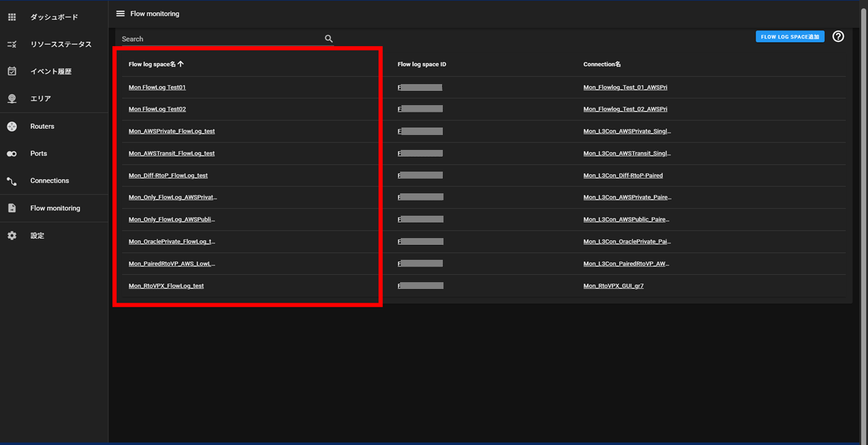
Task: Open connection Mon_L3Con_AWSTransit_Singl…
Action: click(x=627, y=153)
